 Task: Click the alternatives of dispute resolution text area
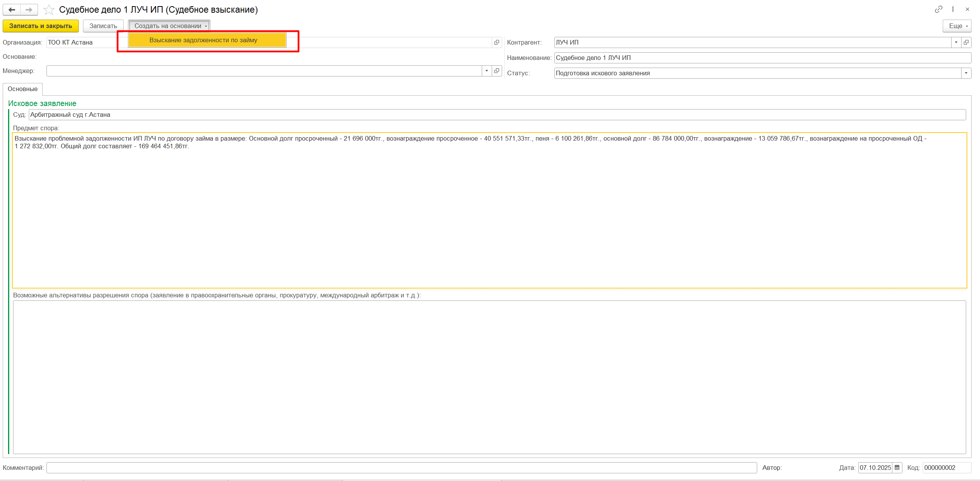(x=489, y=377)
